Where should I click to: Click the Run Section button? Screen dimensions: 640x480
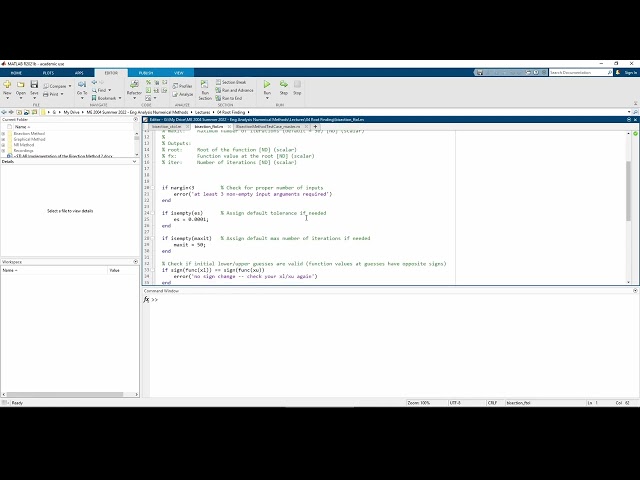pyautogui.click(x=205, y=90)
